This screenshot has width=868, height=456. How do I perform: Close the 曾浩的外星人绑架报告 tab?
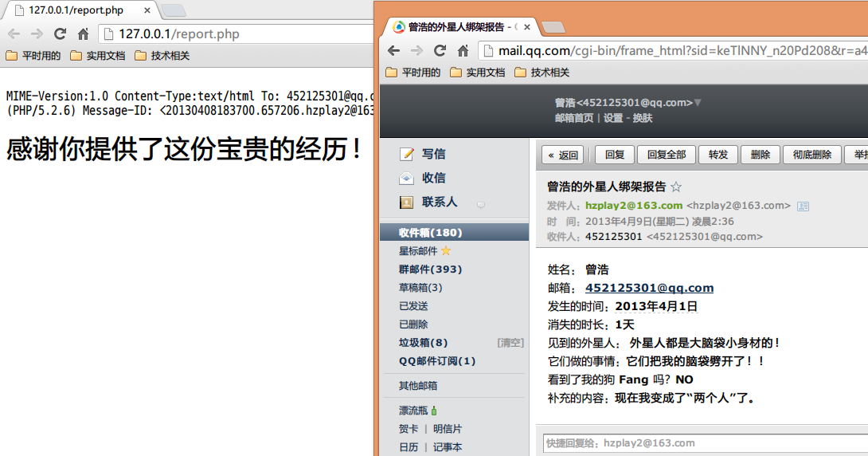(527, 26)
